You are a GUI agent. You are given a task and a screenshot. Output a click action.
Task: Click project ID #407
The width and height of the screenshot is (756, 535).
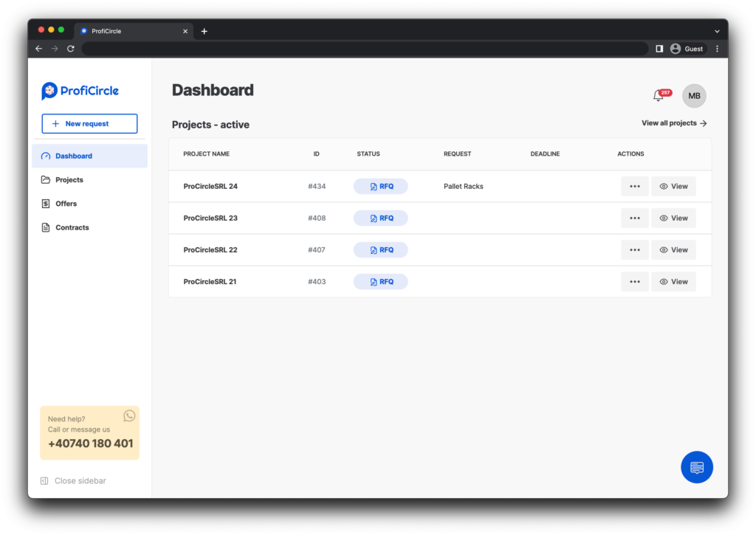click(317, 250)
